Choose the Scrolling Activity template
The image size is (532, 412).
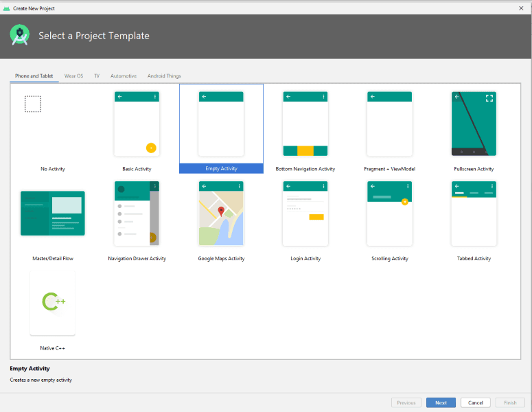pyautogui.click(x=389, y=214)
